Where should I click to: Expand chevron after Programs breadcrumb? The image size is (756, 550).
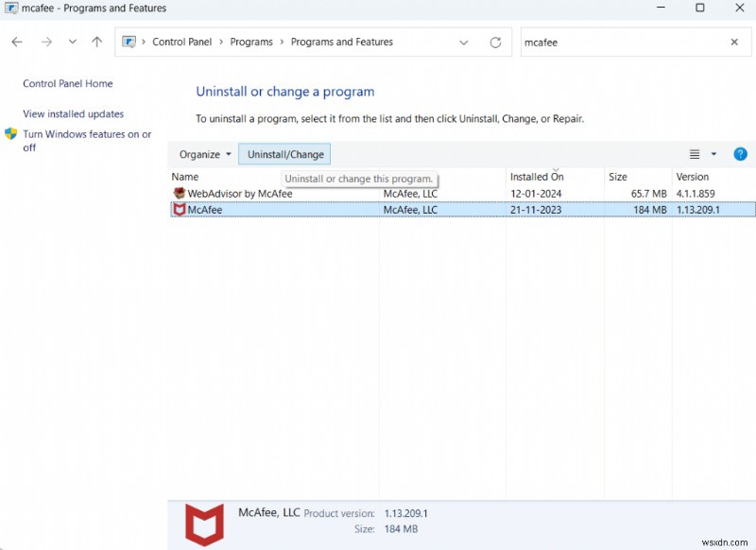(x=282, y=42)
